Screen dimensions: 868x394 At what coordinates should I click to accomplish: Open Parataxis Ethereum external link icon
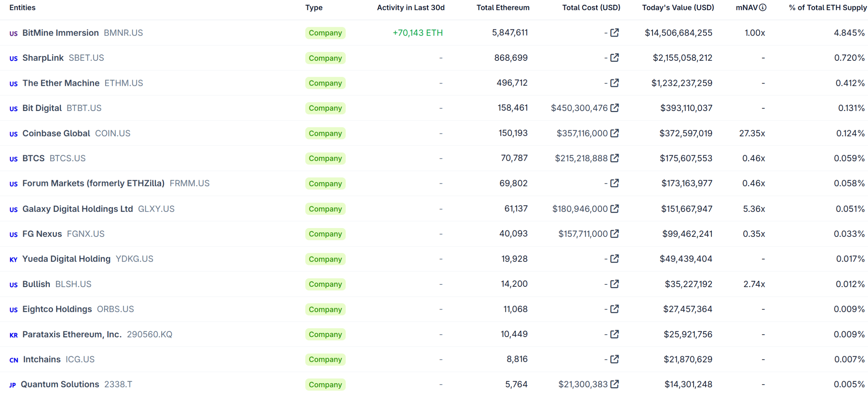point(614,334)
